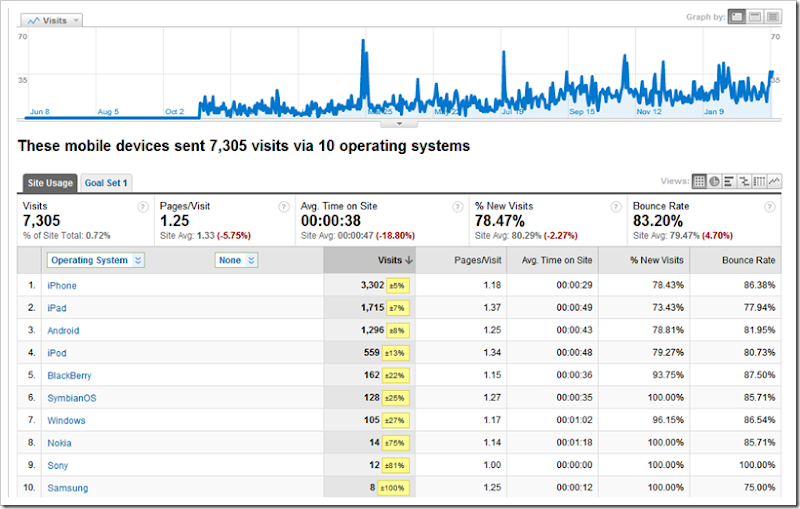Switch to the Goal Set 1 tab
800x509 pixels.
click(106, 183)
